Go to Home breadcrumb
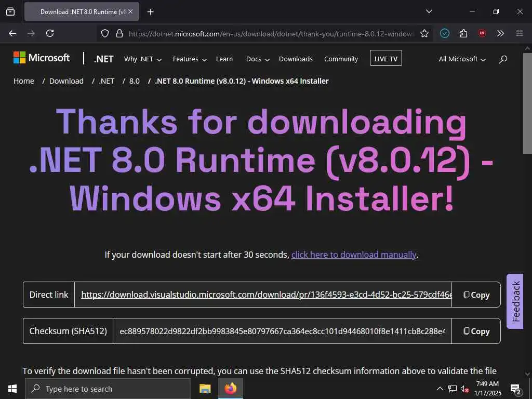532x399 pixels. [x=24, y=81]
